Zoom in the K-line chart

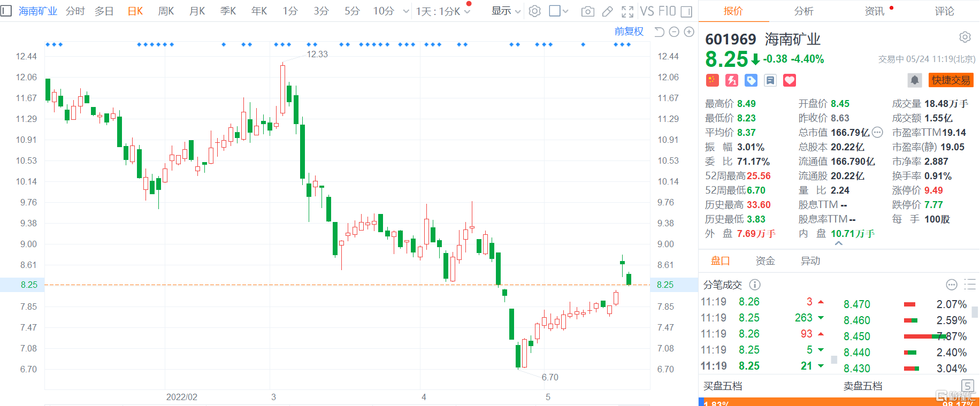click(689, 32)
